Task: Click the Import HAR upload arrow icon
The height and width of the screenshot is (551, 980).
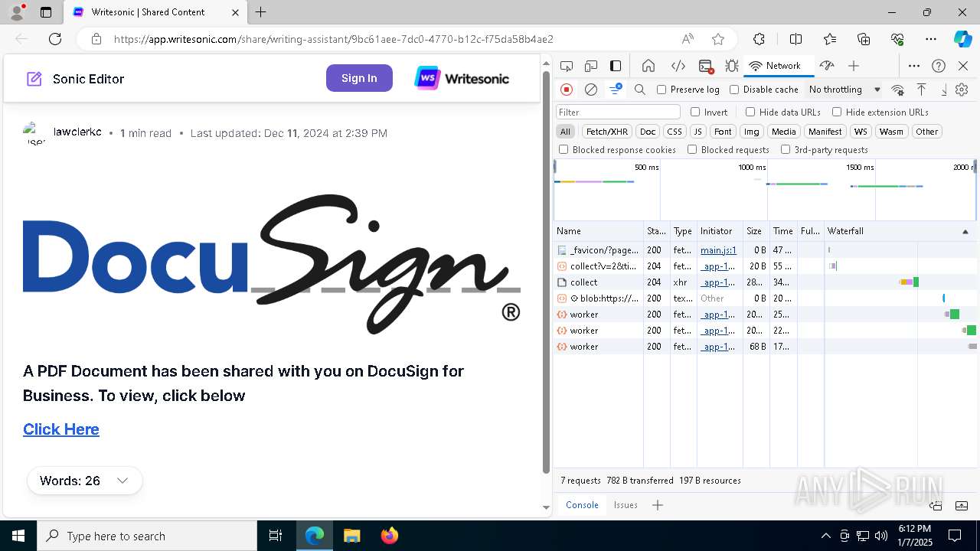Action: (x=922, y=90)
